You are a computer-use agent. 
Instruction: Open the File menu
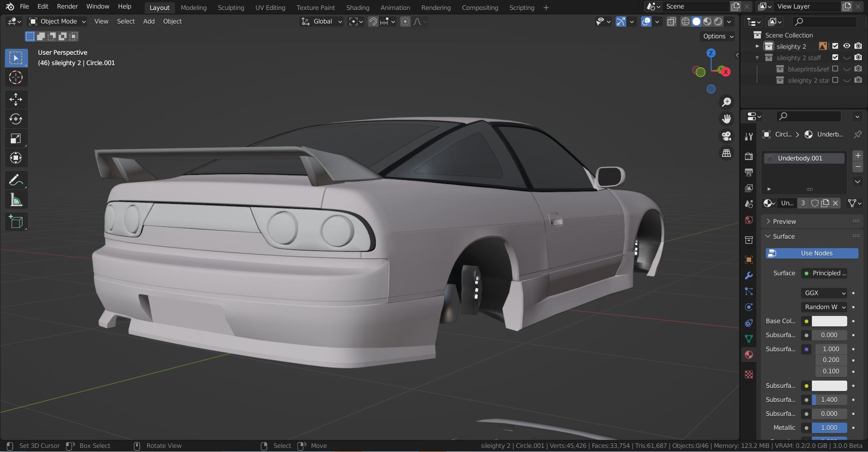pyautogui.click(x=24, y=7)
